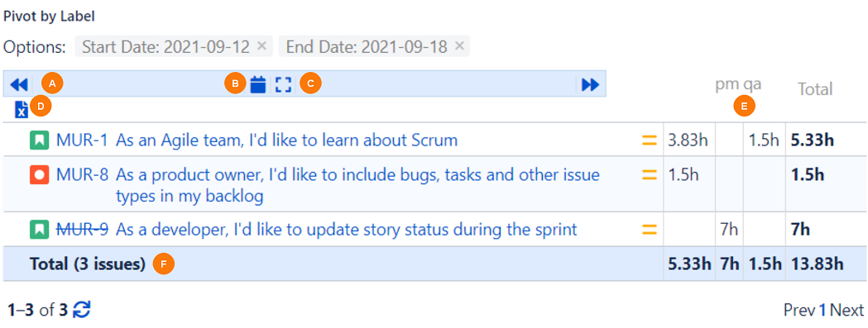Viewport: 868px width, 328px height.
Task: Go to Prev page of results
Action: point(800,311)
